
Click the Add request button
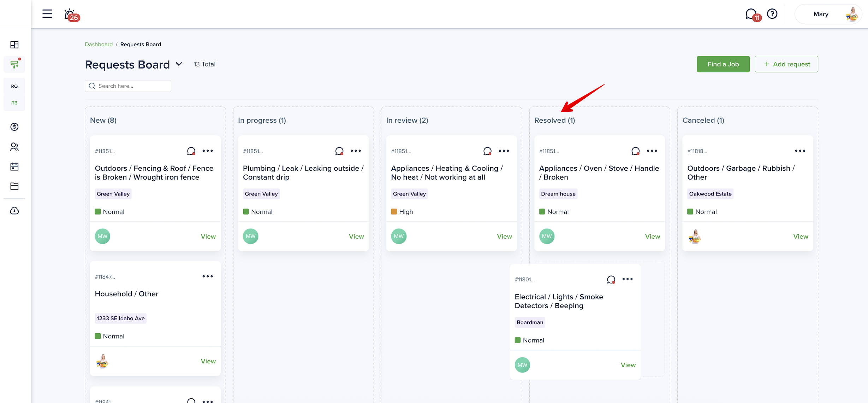tap(786, 64)
